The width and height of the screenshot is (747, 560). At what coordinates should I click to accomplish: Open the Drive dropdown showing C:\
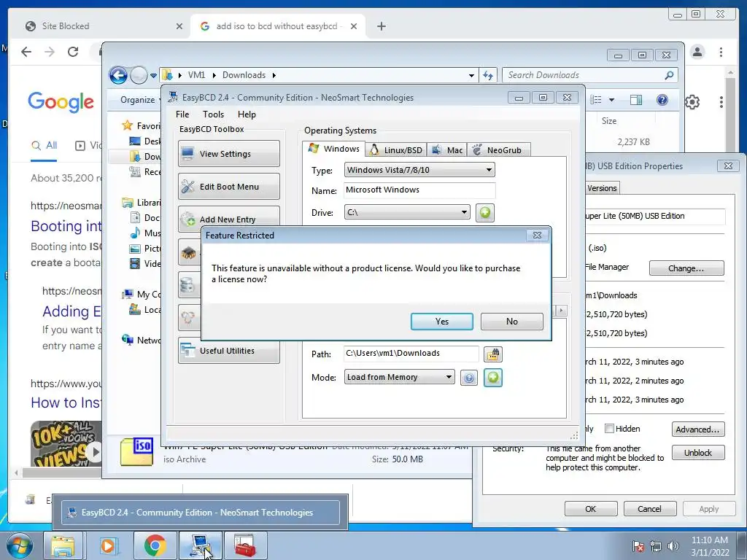click(407, 212)
